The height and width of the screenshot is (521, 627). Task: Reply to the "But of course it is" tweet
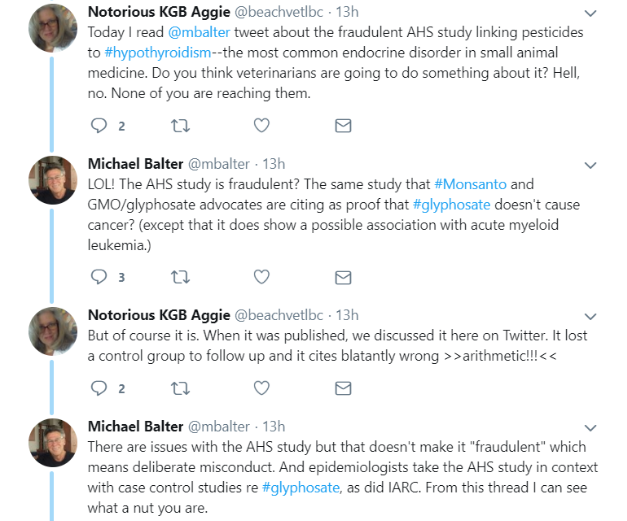pos(98,388)
